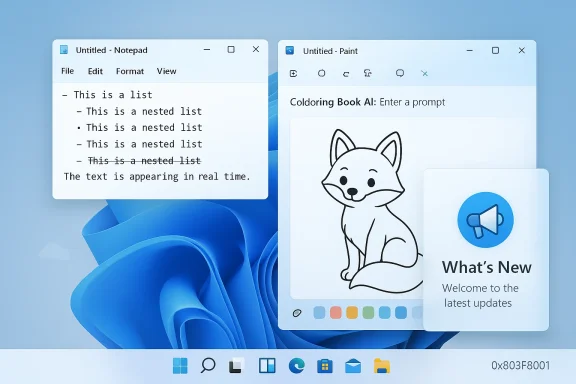Click "The text is appearing in real time." line
576x384 pixels.
157,177
